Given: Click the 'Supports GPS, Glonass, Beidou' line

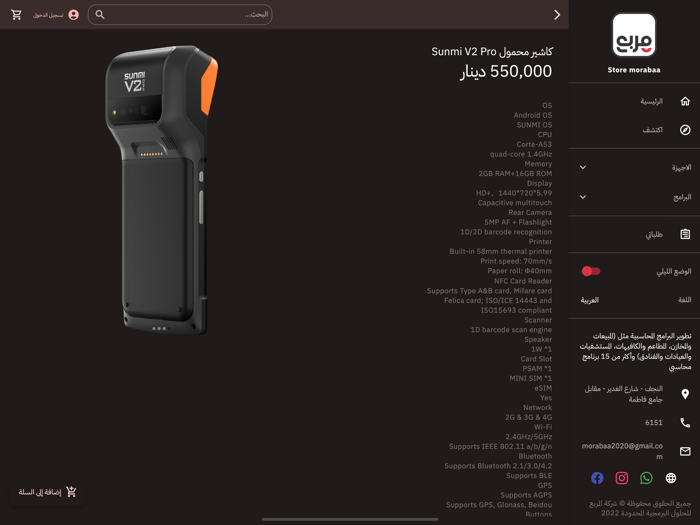Looking at the screenshot, I should pyautogui.click(x=499, y=504).
